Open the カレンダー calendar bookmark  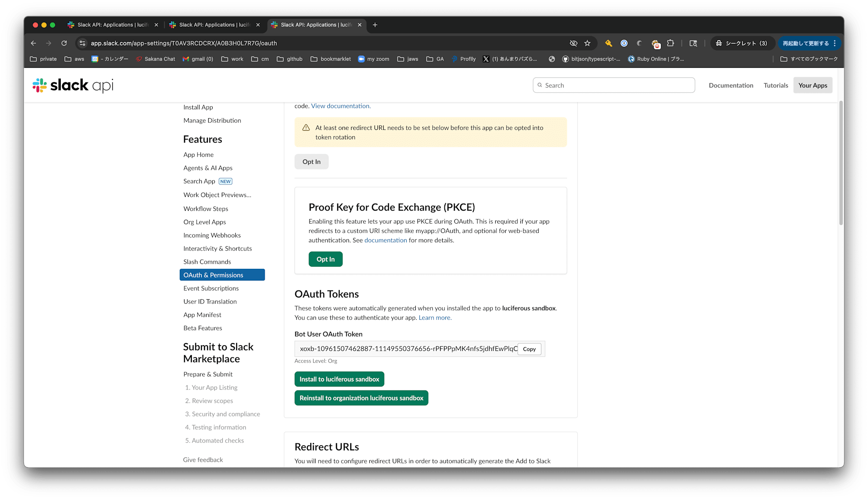click(110, 59)
